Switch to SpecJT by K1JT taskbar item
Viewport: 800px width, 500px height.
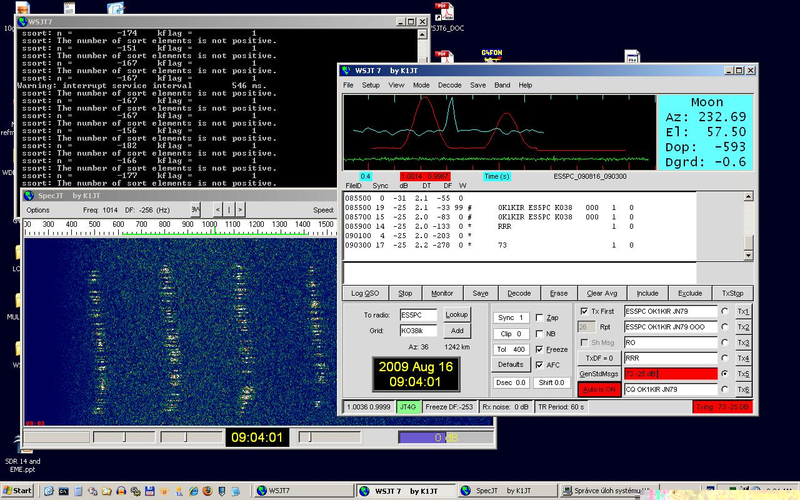pyautogui.click(x=507, y=491)
